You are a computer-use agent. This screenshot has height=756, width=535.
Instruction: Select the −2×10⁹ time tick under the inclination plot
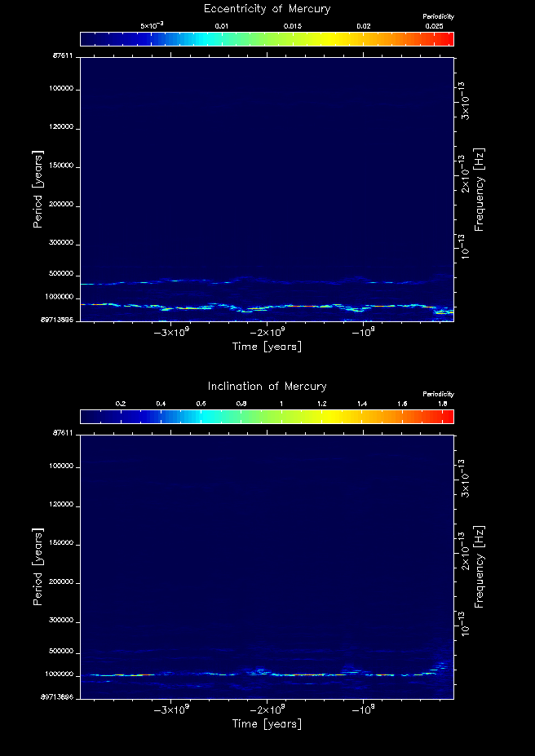267,710
